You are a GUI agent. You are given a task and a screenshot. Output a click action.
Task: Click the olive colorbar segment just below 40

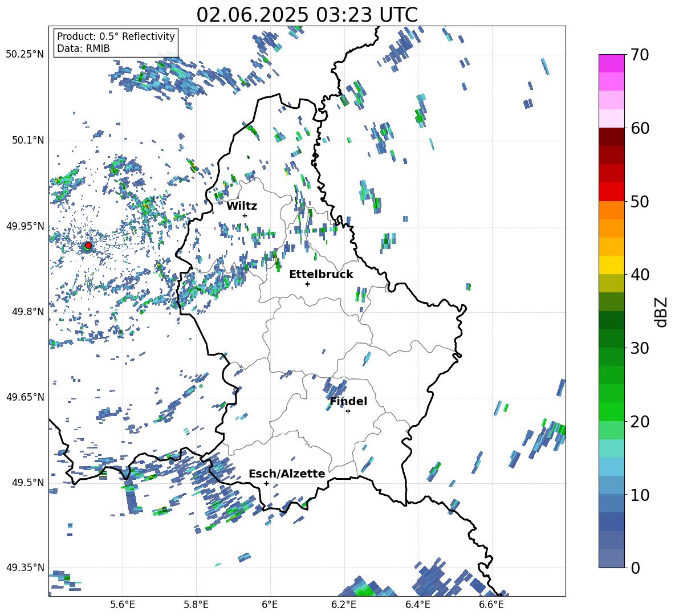[611, 283]
